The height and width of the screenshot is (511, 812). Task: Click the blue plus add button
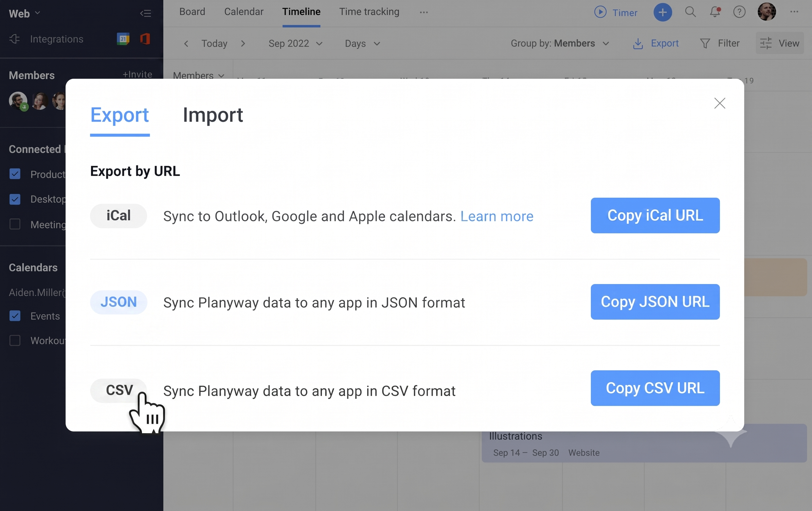coord(663,12)
